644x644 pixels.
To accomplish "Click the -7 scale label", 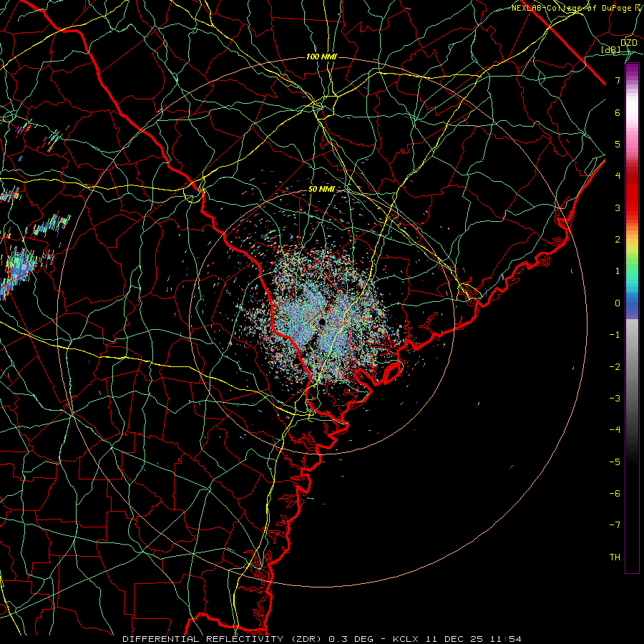I will click(x=615, y=525).
